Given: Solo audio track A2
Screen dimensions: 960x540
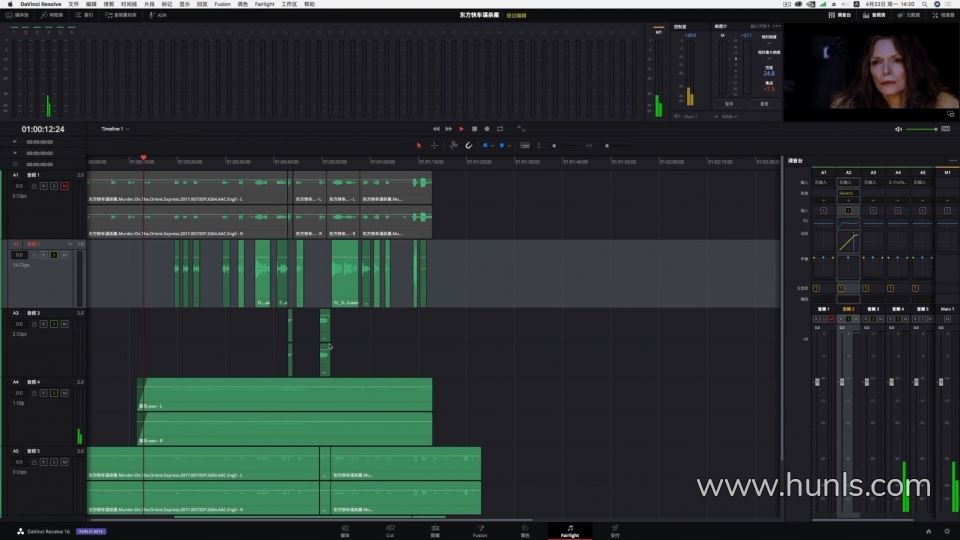Looking at the screenshot, I should 54,255.
